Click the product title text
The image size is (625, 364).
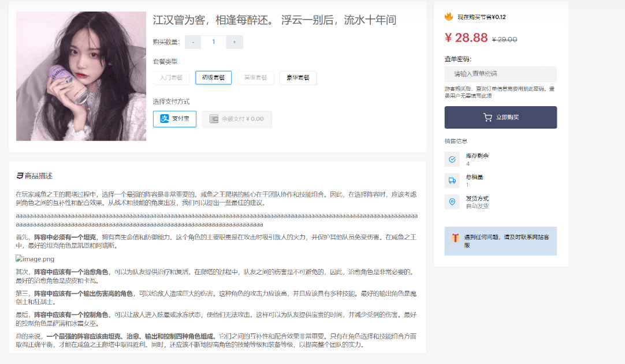click(x=274, y=20)
